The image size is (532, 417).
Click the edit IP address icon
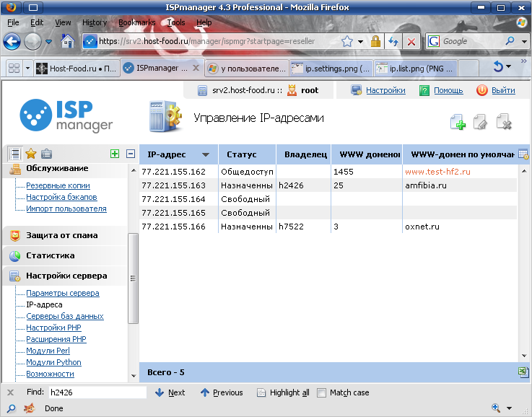tap(481, 122)
